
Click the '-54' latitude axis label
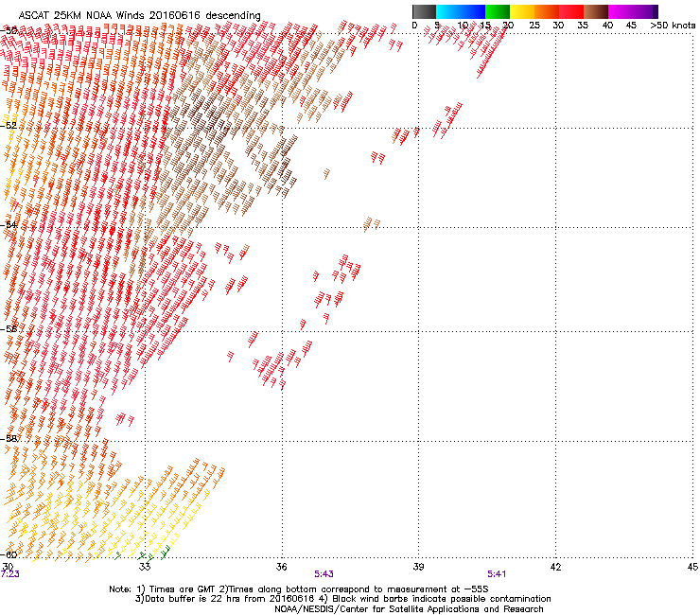pyautogui.click(x=9, y=224)
